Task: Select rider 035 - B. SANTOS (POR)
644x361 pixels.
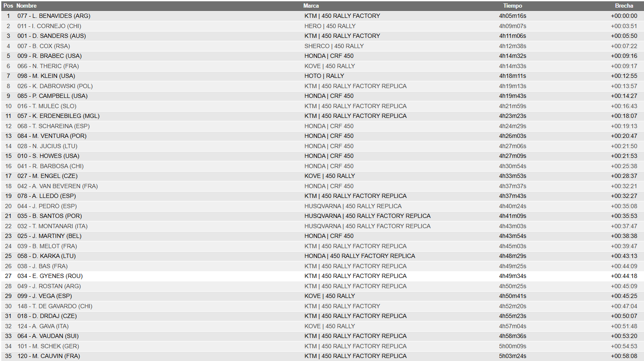Action: click(x=50, y=216)
